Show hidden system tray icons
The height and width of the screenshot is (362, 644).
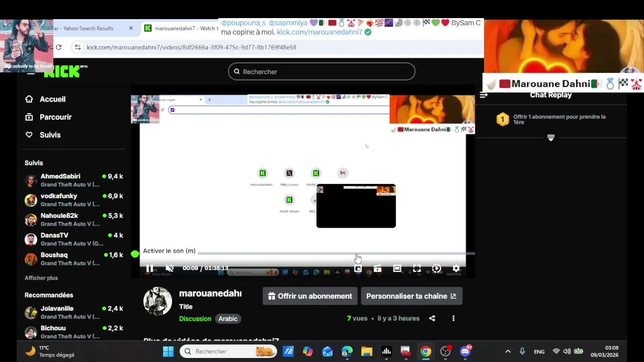508,351
